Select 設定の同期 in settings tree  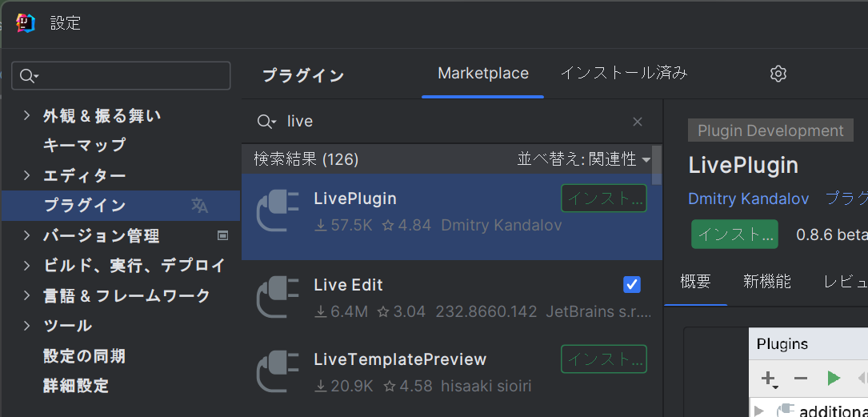84,355
